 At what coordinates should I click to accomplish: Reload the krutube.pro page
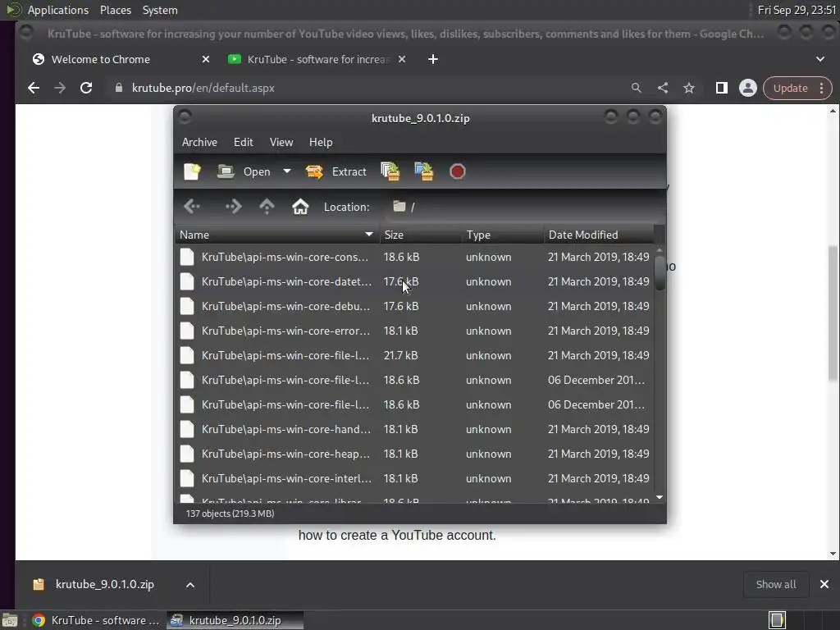86,88
